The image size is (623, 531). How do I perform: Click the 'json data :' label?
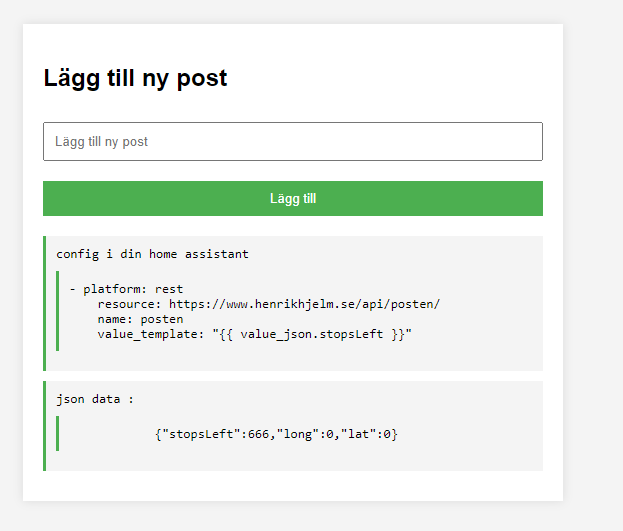point(95,399)
